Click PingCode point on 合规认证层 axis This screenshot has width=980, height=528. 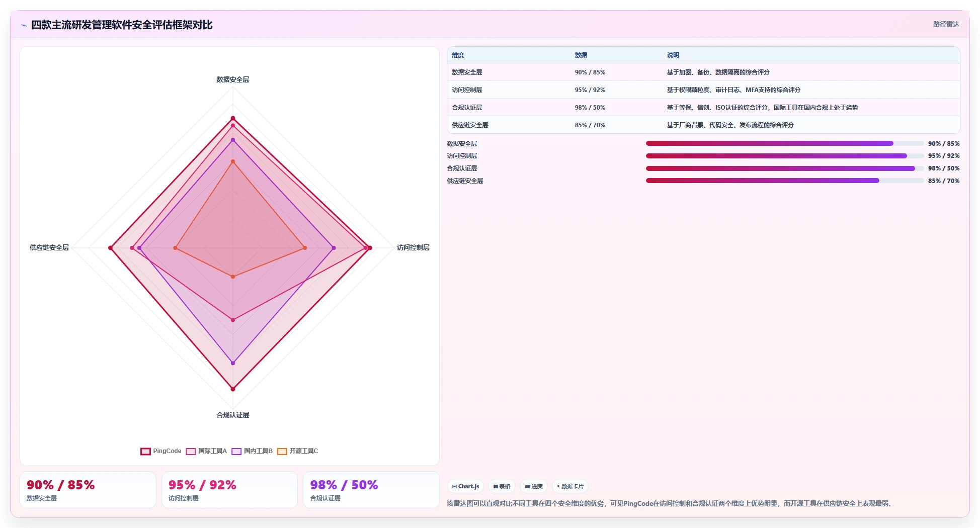click(233, 389)
